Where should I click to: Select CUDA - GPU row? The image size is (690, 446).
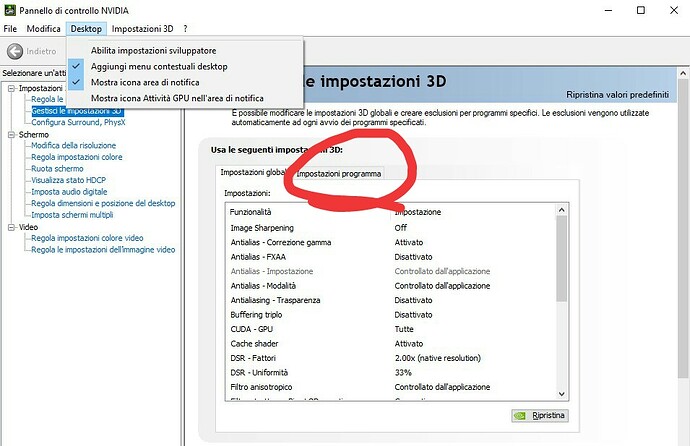coord(391,329)
